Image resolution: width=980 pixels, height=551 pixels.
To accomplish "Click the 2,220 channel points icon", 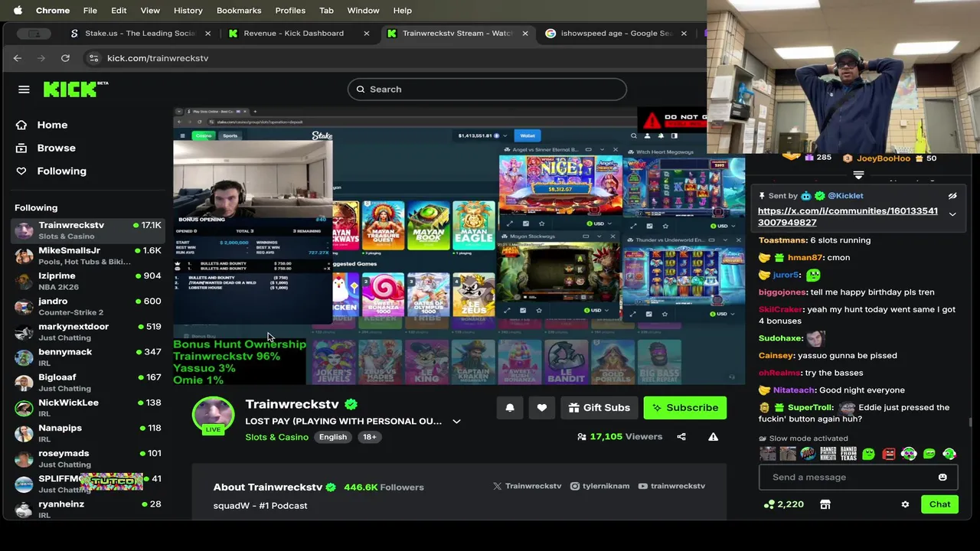I will (769, 504).
